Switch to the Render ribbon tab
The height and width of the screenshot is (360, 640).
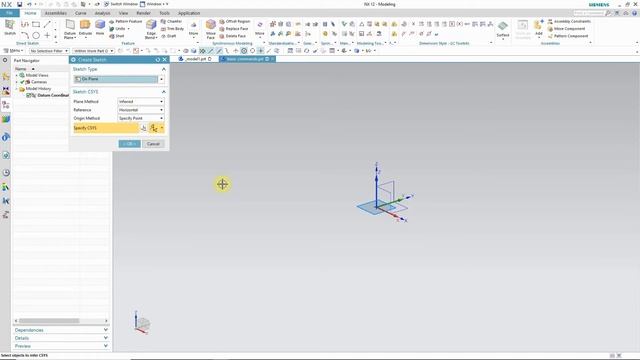[143, 13]
